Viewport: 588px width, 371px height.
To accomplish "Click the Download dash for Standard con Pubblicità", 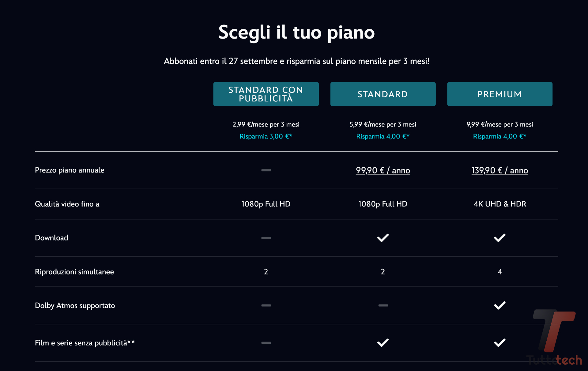I will pos(266,238).
